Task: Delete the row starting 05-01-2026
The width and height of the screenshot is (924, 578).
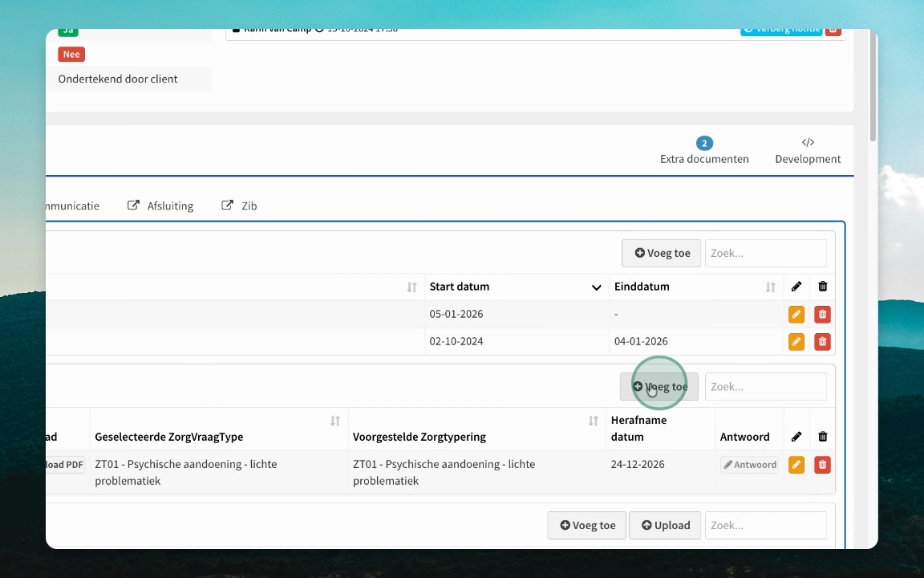Action: (823, 315)
